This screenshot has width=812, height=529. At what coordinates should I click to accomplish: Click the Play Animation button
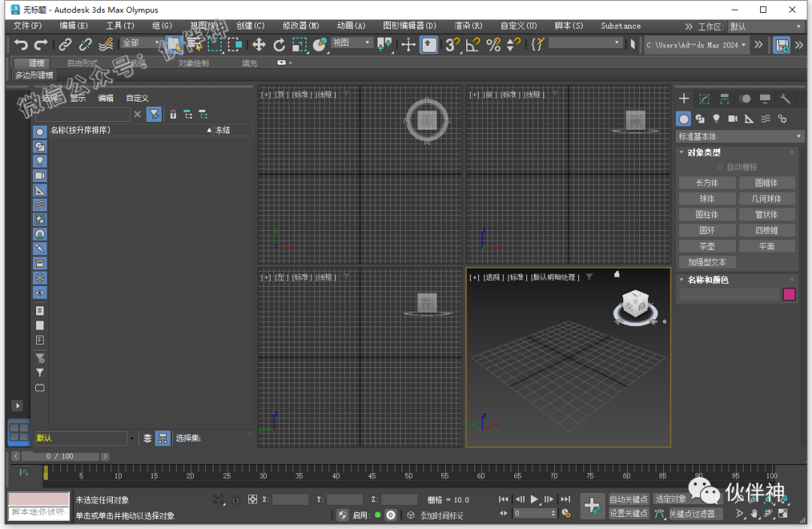click(x=535, y=499)
